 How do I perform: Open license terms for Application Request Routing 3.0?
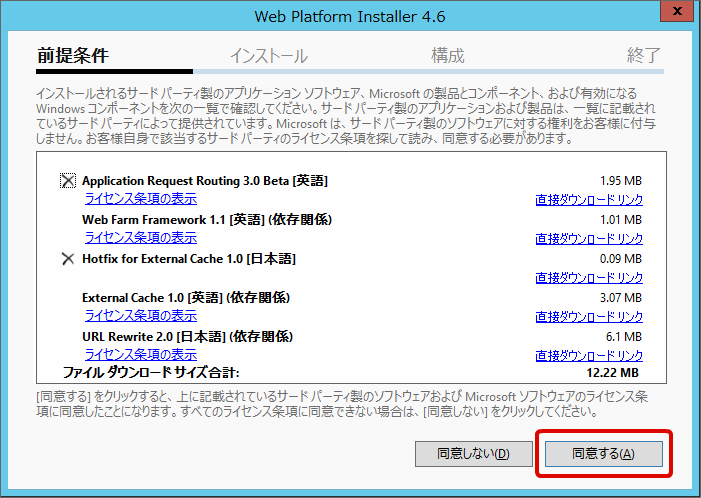(x=141, y=198)
